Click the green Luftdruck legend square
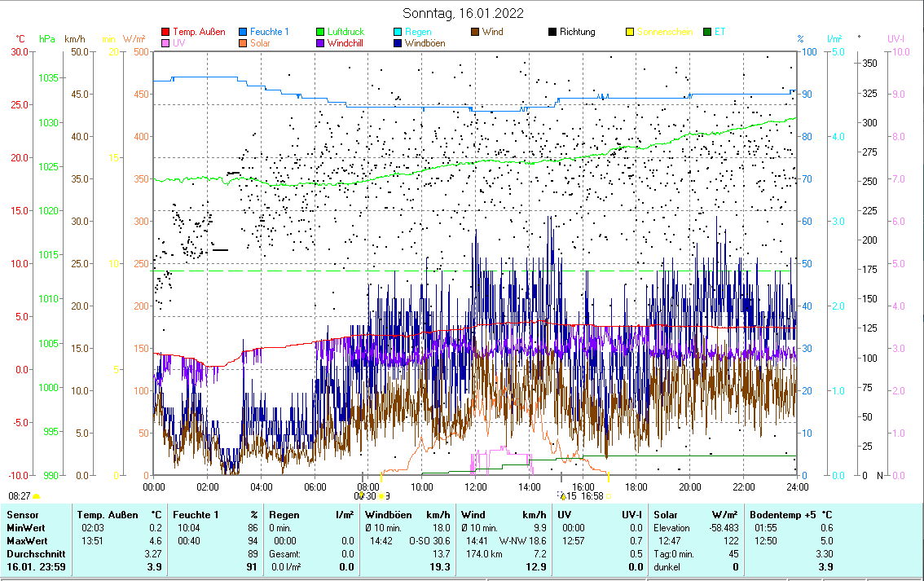 [320, 33]
